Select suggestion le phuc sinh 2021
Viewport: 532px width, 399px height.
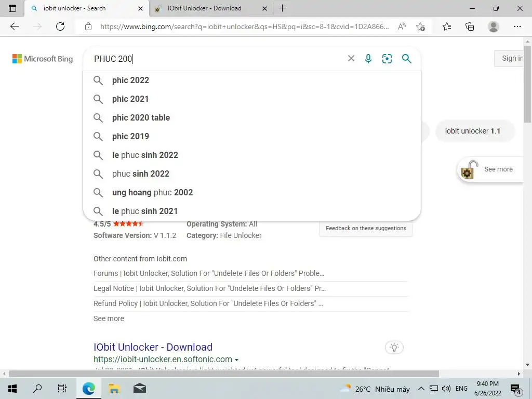252,211
